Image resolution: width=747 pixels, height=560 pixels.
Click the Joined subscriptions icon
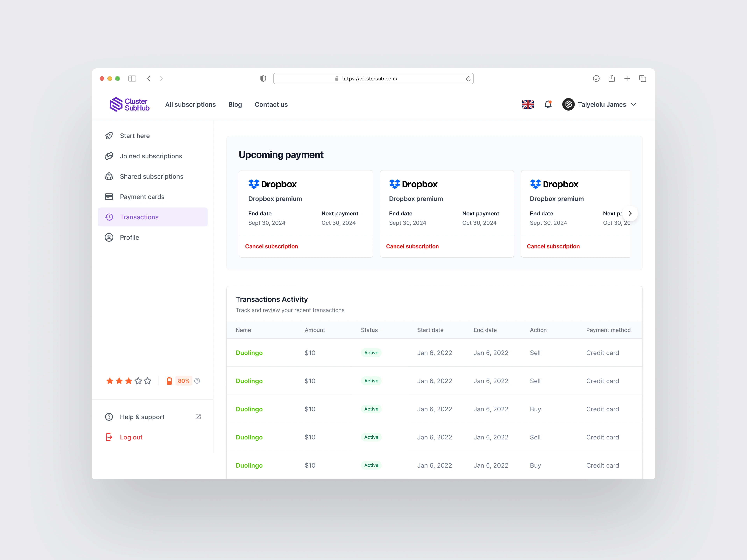pyautogui.click(x=109, y=156)
